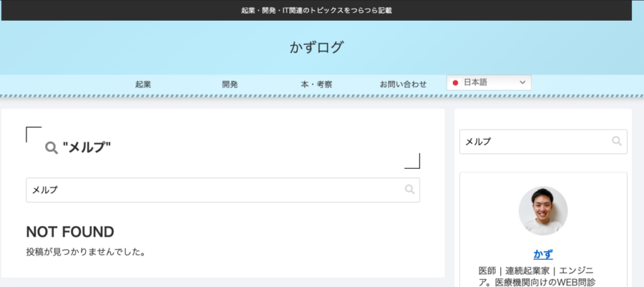
Task: Open the 本・考察 menu item
Action: pyautogui.click(x=317, y=84)
